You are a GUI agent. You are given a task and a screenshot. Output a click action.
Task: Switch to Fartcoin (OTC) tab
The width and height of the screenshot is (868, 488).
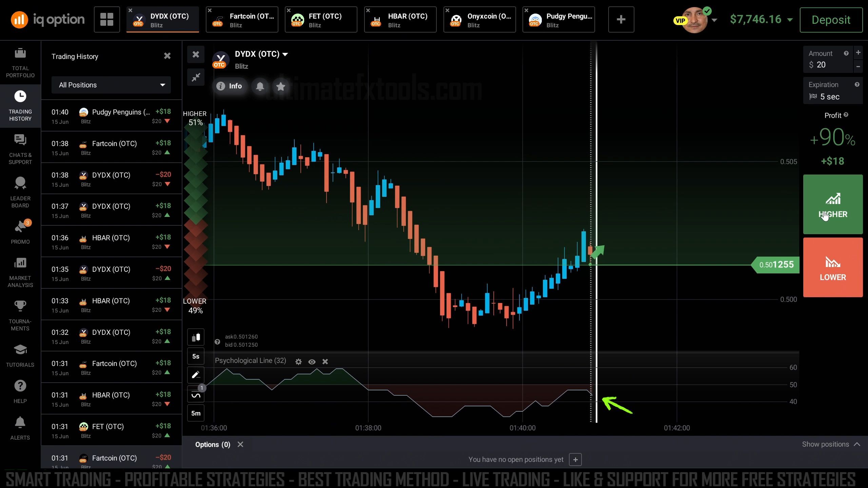click(242, 19)
